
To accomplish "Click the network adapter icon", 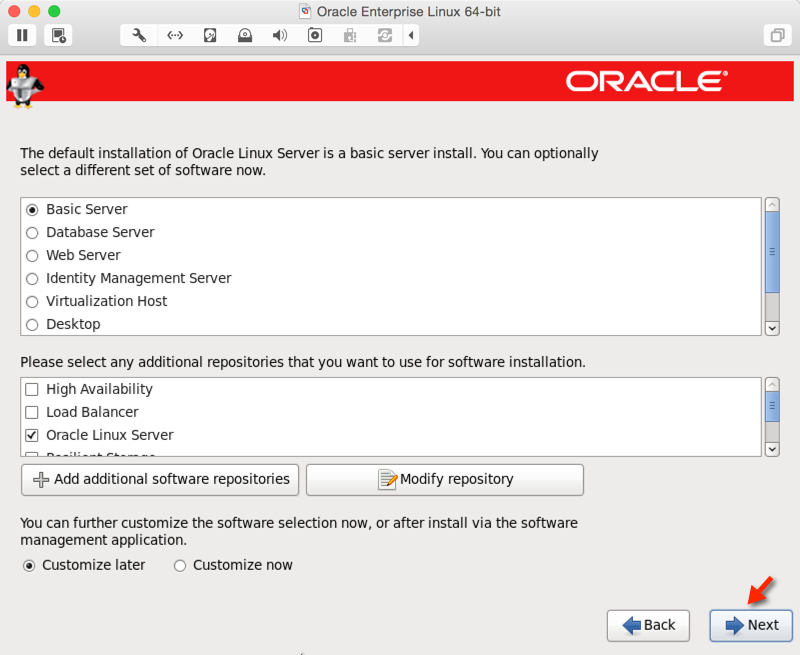I will tap(175, 35).
